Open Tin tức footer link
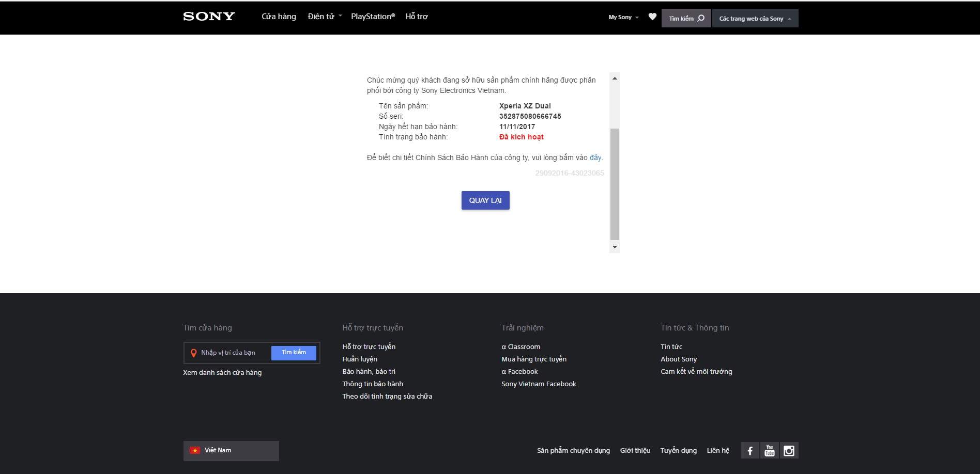 (x=671, y=346)
